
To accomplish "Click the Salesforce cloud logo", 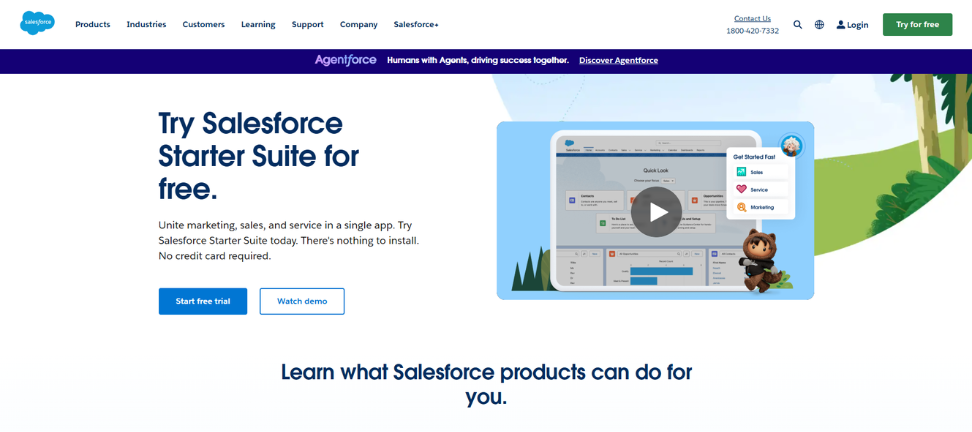I will (37, 23).
